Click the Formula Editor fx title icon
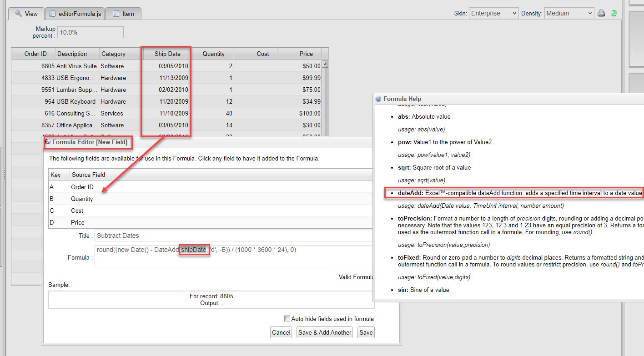Screen dimensions: 644x356 [x=48, y=142]
